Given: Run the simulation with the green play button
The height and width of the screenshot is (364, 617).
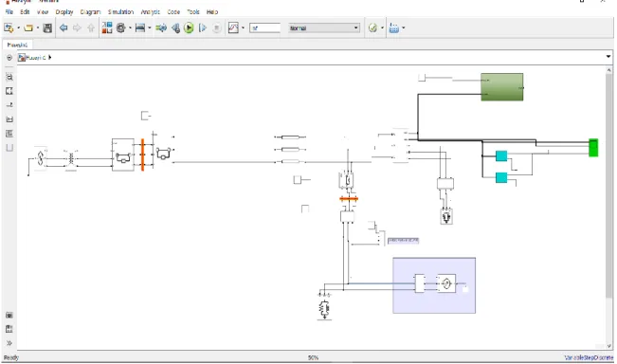Looking at the screenshot, I should [189, 27].
